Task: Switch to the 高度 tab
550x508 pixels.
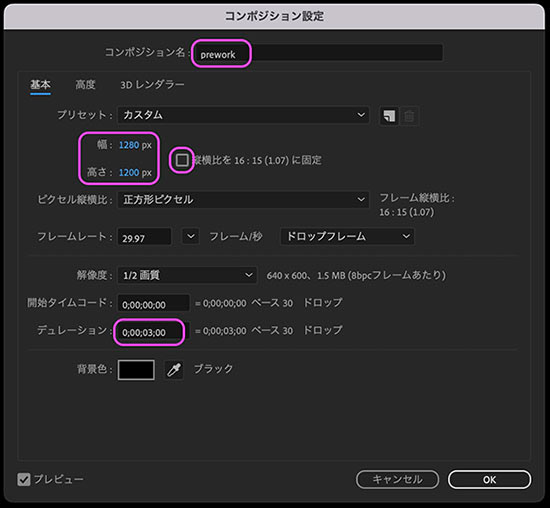Action: 85,85
